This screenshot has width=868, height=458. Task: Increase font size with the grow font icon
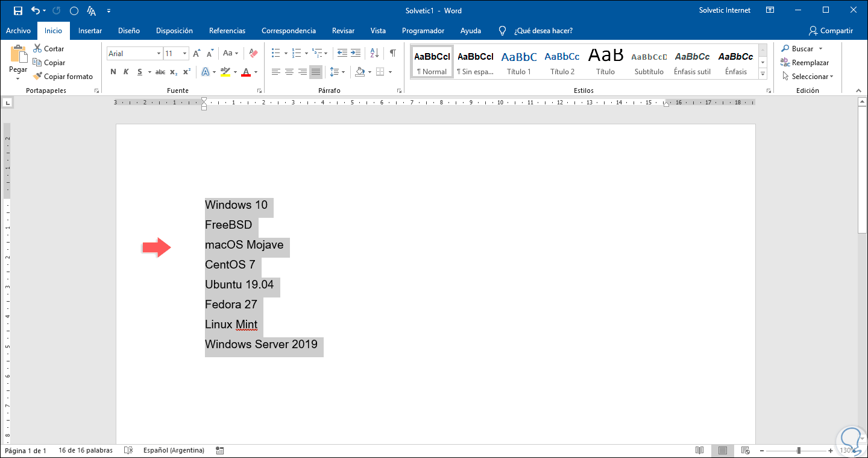coord(197,54)
